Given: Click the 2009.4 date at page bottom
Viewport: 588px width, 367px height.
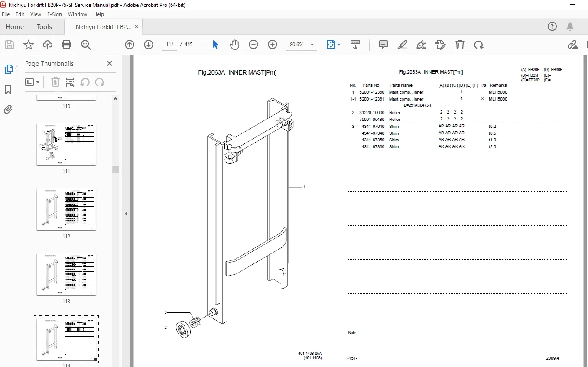Looking at the screenshot, I should (552, 358).
